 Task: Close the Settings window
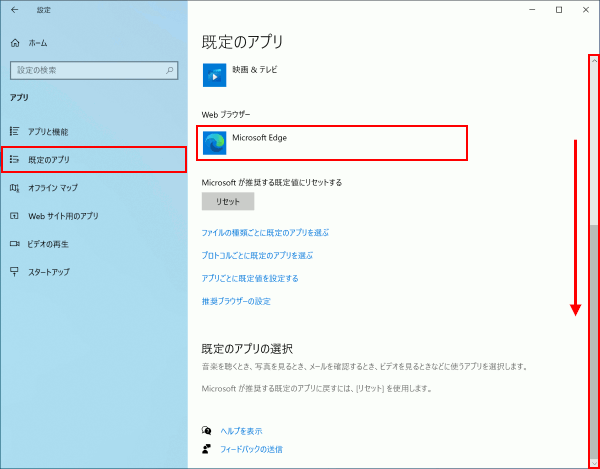pyautogui.click(x=586, y=10)
